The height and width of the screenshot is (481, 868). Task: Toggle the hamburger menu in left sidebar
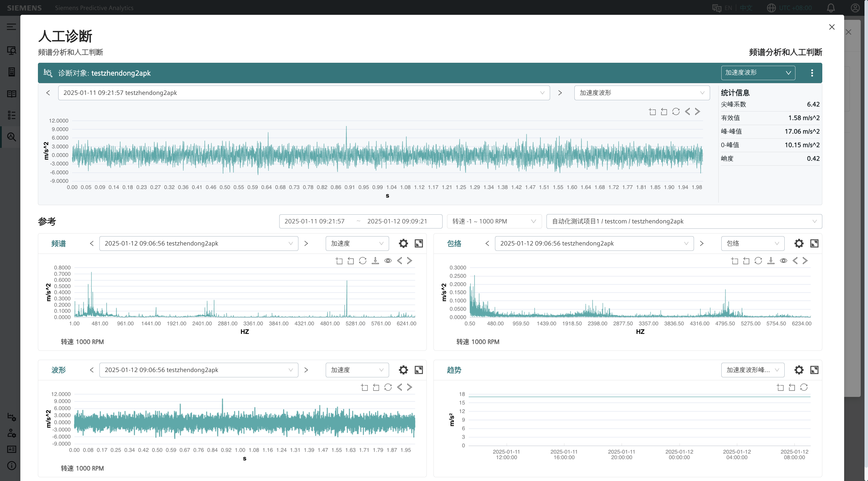pos(12,27)
